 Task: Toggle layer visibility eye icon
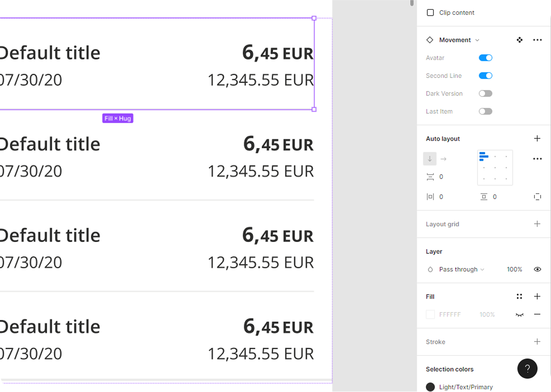point(537,269)
